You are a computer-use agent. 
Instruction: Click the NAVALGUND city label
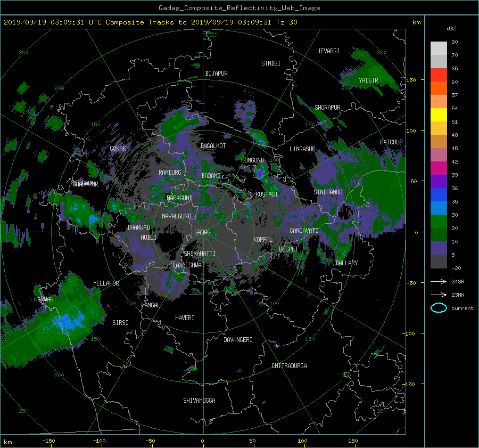(x=176, y=216)
